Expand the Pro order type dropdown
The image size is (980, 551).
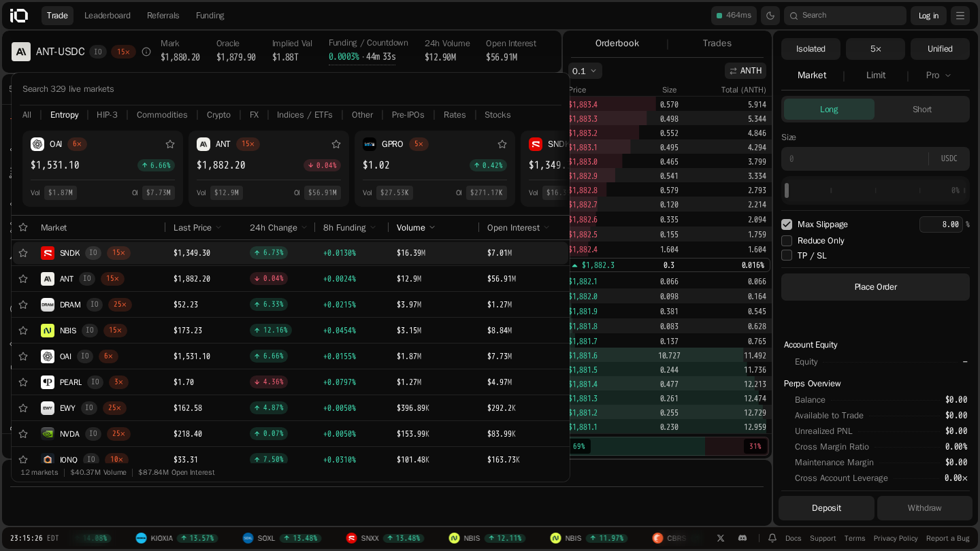pyautogui.click(x=938, y=76)
